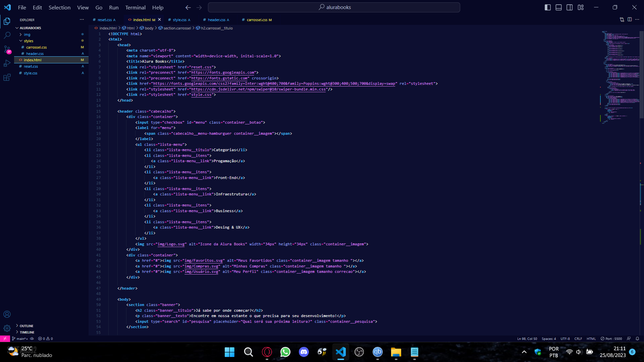Go back with the navigation arrow
This screenshot has width=644, height=362.
188,7
